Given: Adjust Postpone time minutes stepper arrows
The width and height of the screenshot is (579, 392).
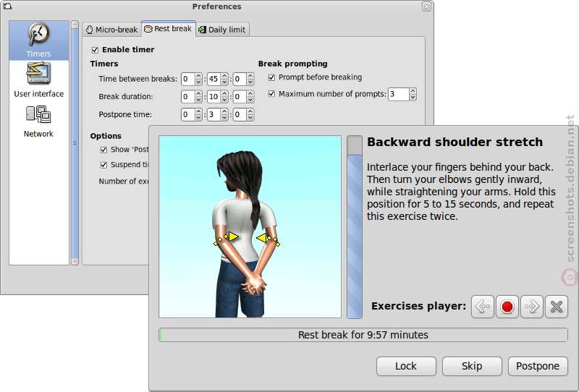Looking at the screenshot, I should click(x=224, y=114).
